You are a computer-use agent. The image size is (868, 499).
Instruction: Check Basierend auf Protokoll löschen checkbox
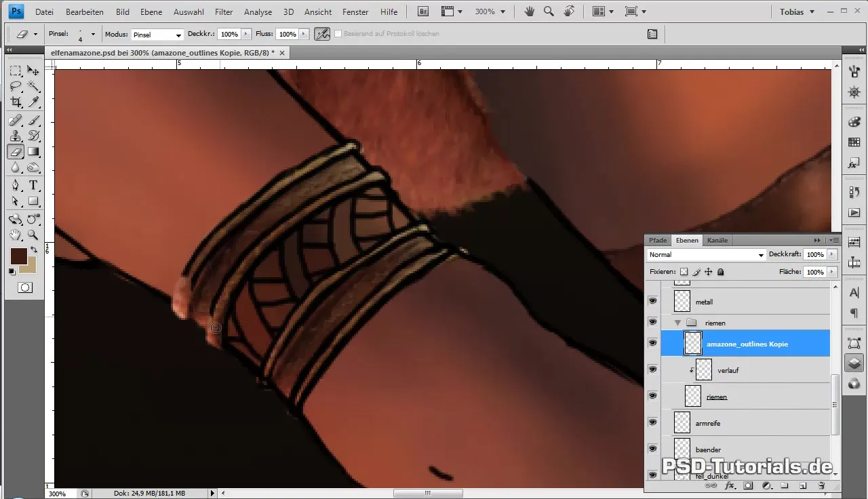pyautogui.click(x=338, y=34)
